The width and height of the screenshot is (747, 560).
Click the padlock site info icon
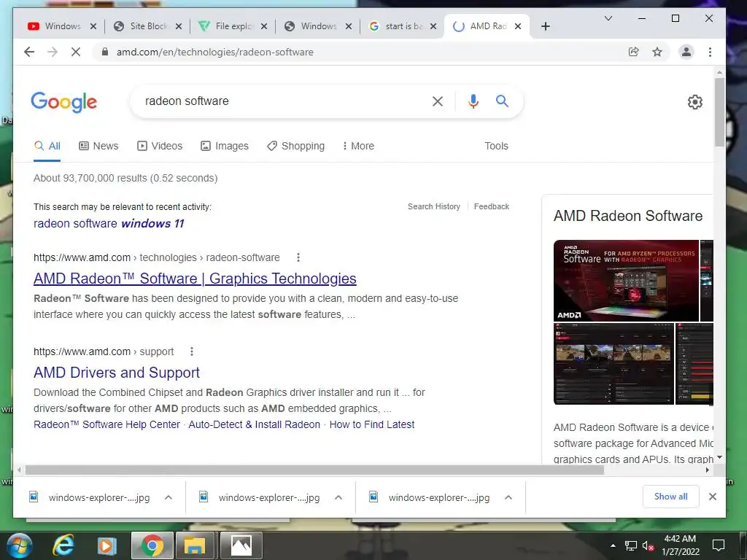(105, 52)
